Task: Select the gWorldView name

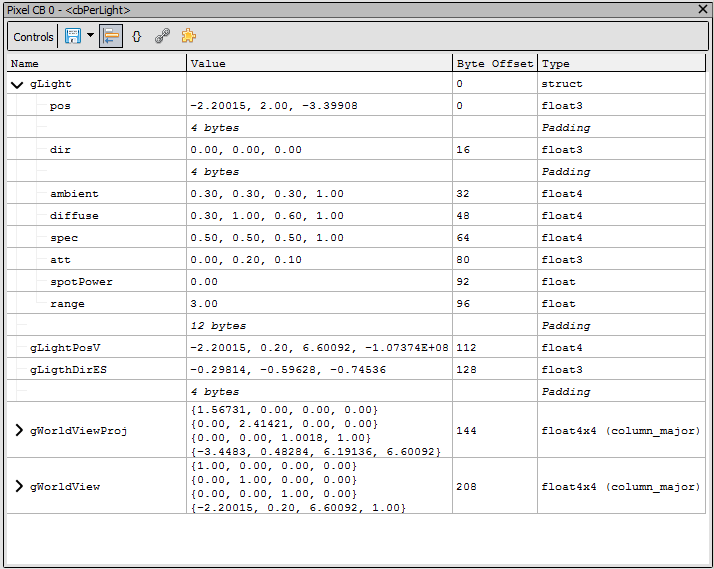Action: pos(65,487)
